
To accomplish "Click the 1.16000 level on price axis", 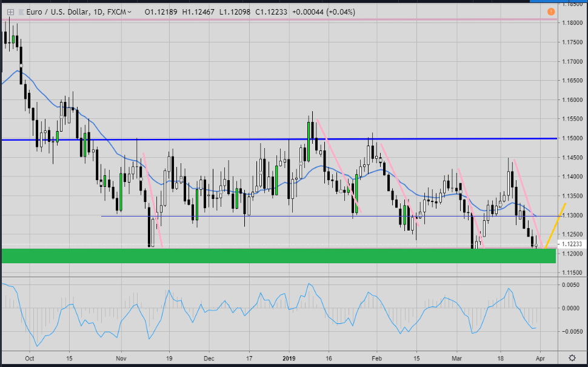I will [x=572, y=99].
